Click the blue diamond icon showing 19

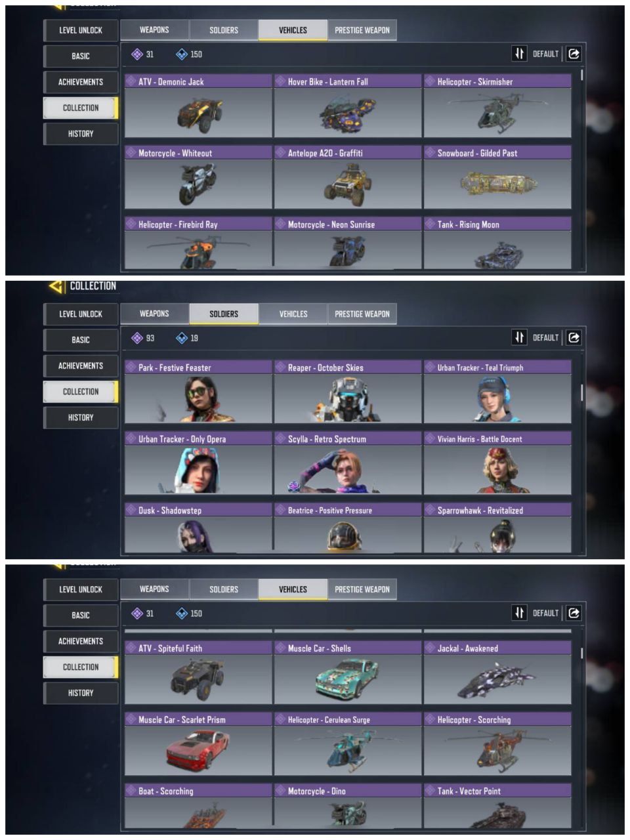182,338
